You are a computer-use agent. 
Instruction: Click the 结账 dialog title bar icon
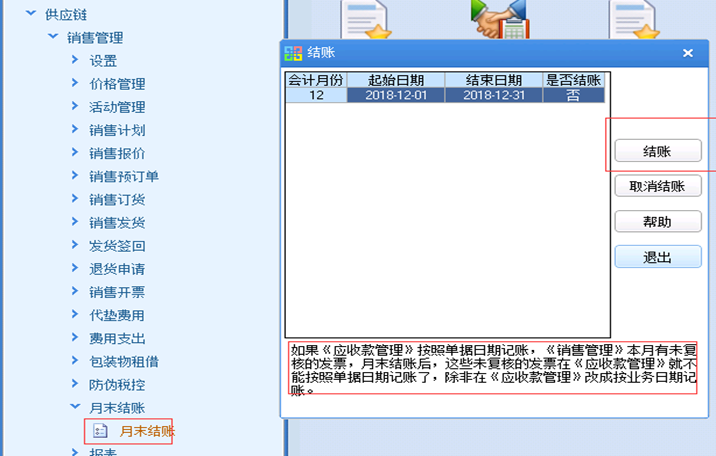[x=293, y=53]
